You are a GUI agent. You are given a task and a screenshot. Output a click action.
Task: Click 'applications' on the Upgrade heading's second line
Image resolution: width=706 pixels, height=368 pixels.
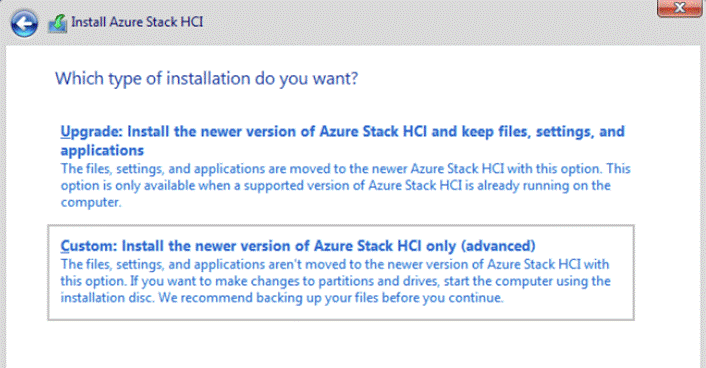click(x=102, y=150)
